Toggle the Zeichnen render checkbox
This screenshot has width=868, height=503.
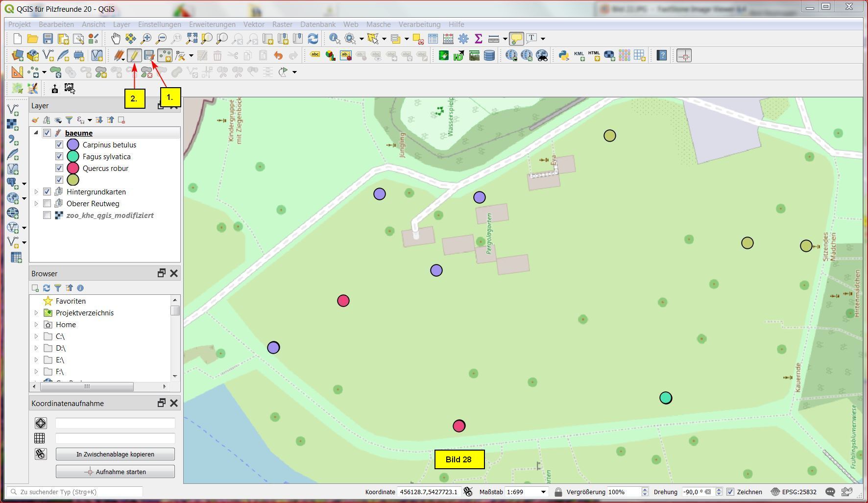tap(730, 492)
